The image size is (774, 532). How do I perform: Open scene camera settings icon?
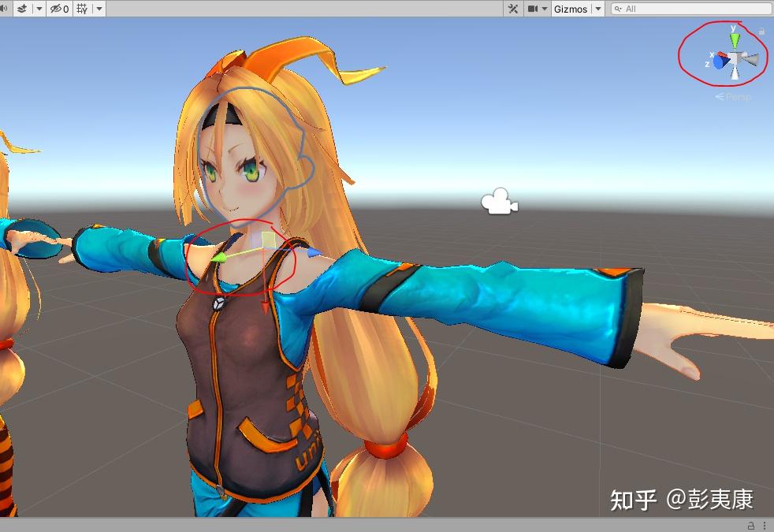coord(533,9)
